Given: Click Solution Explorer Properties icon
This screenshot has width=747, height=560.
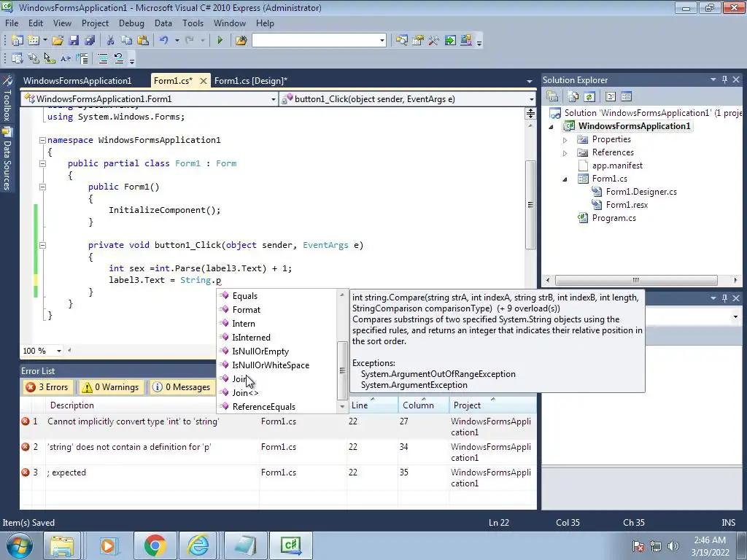Looking at the screenshot, I should point(553,97).
